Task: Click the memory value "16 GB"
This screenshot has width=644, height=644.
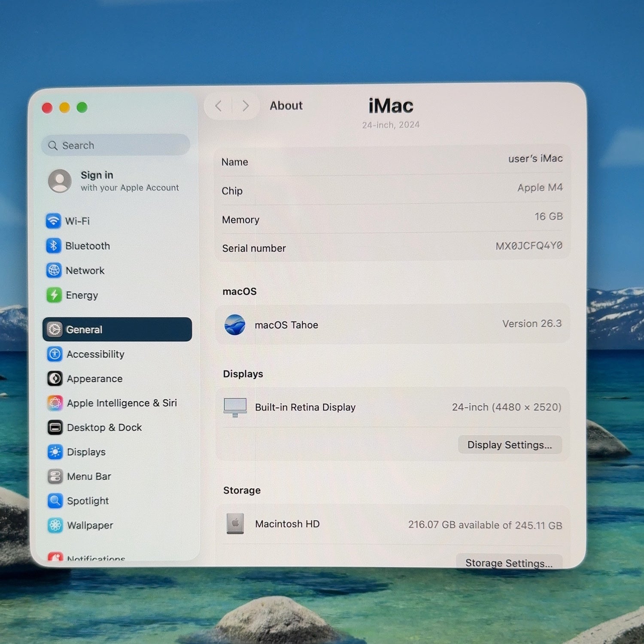Action: tap(548, 216)
